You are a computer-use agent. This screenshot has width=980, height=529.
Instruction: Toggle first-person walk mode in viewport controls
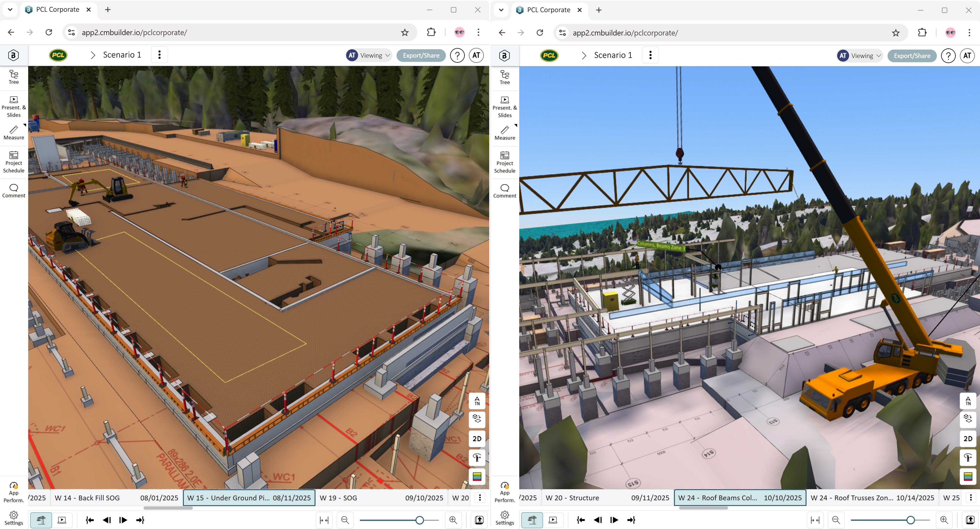[x=477, y=458]
